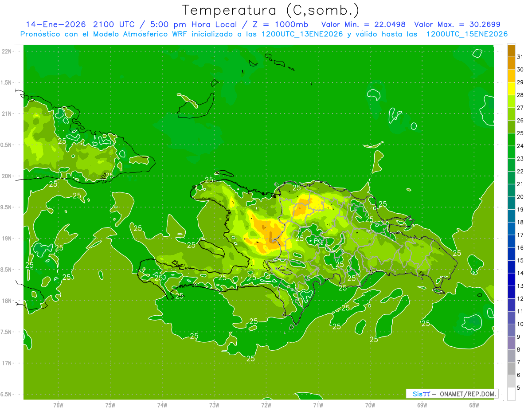This screenshot has width=532, height=411.
Task: Click the blue 'Sis' logo text
Action: pyautogui.click(x=417, y=394)
